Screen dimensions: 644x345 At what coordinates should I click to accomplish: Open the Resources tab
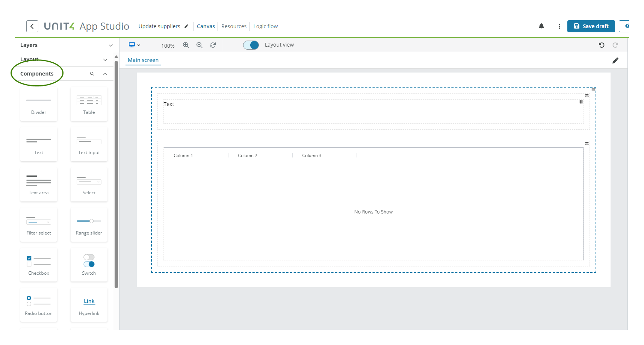pos(234,26)
